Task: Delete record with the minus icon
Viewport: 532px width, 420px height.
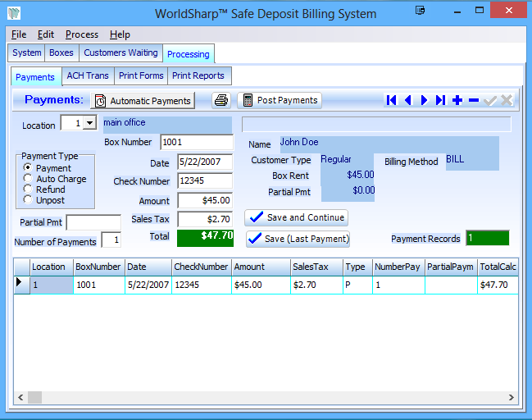Action: [x=474, y=100]
